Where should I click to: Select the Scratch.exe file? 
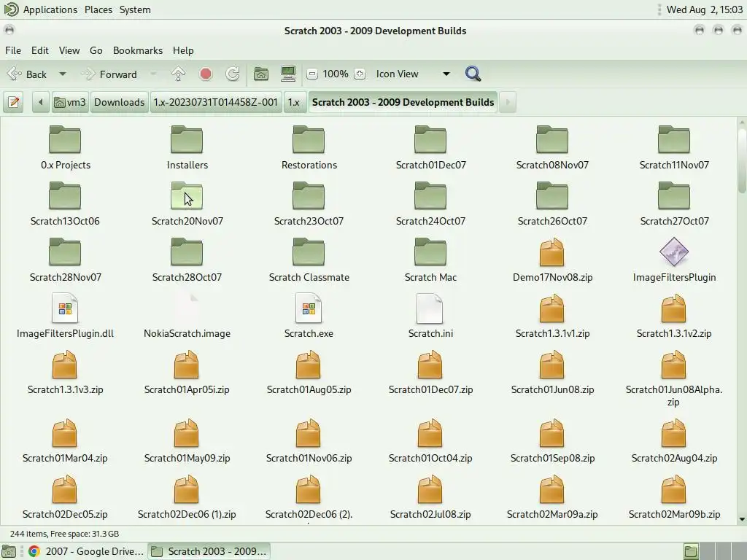[x=309, y=316]
